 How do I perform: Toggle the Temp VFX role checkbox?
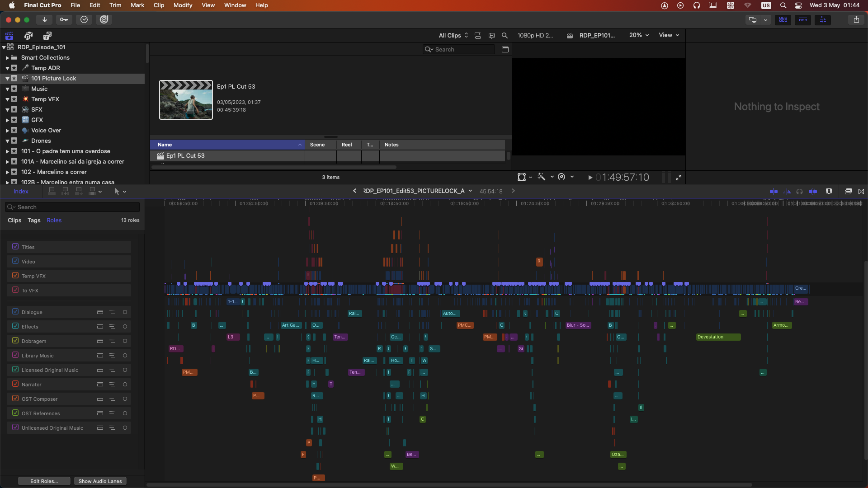[x=15, y=276]
